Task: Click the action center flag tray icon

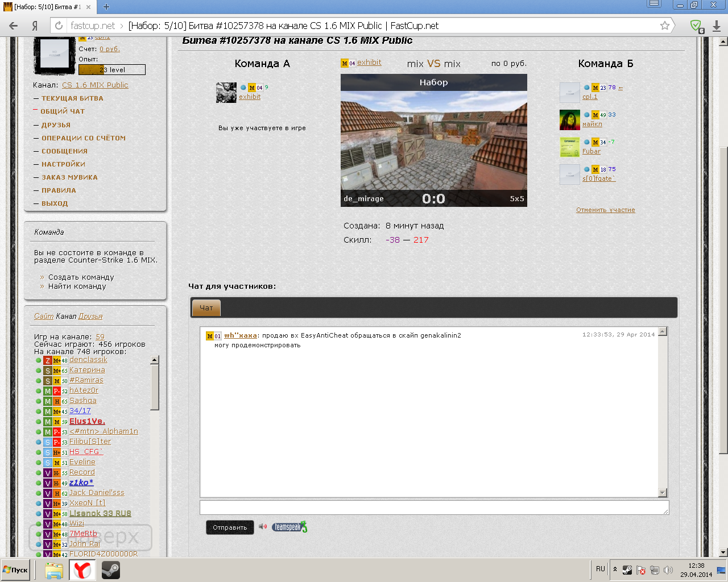Action: [x=641, y=569]
